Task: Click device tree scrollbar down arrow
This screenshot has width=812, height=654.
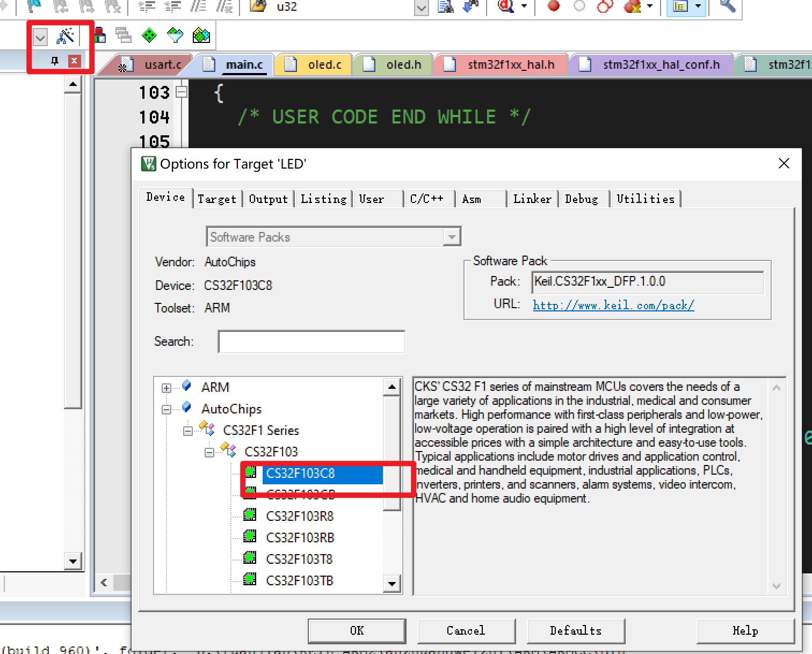Action: (x=392, y=584)
